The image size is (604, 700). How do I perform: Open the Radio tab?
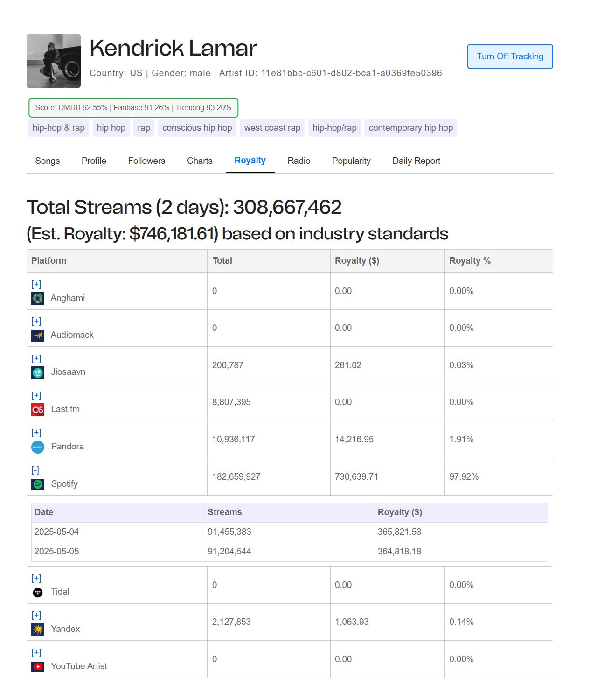click(x=299, y=161)
